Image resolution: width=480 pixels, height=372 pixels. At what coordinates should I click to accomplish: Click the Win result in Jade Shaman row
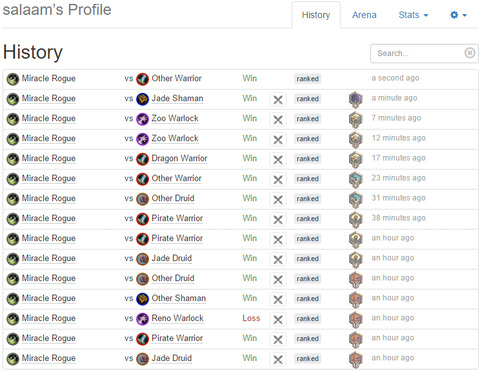[250, 98]
